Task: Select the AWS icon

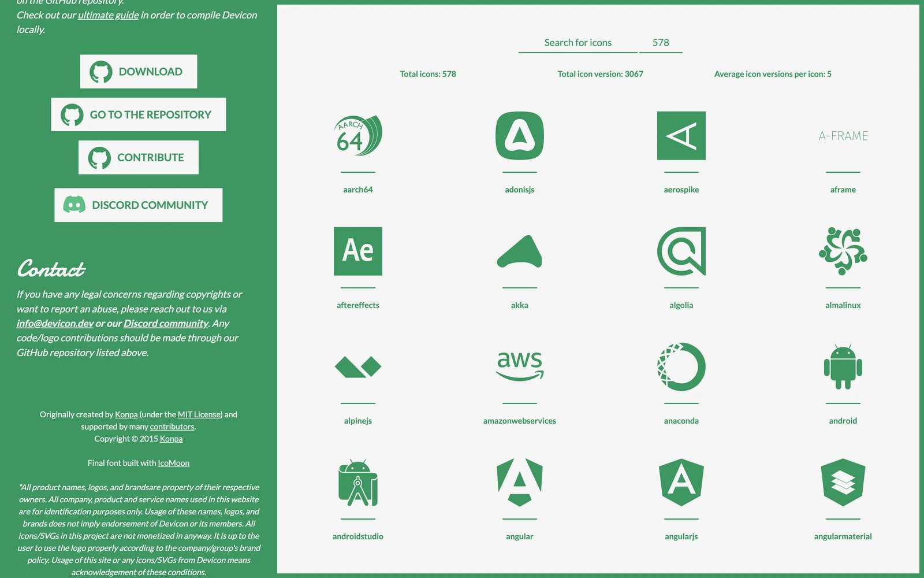Action: coord(520,366)
